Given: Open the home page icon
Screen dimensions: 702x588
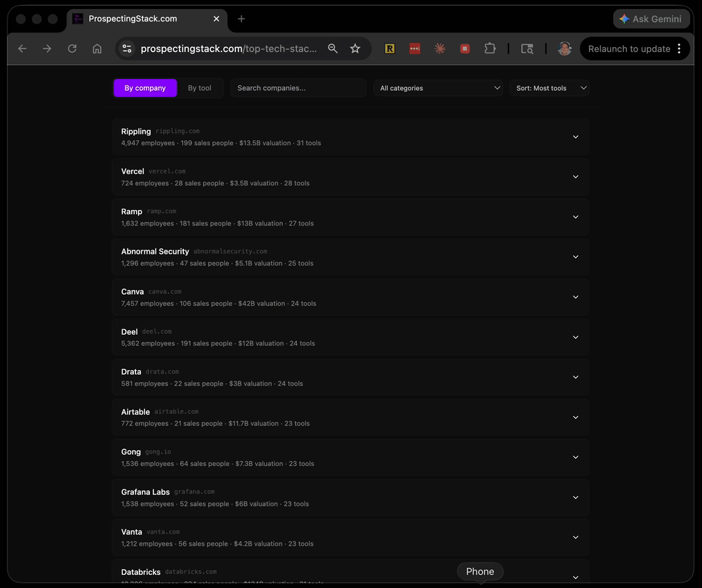Looking at the screenshot, I should pos(97,49).
